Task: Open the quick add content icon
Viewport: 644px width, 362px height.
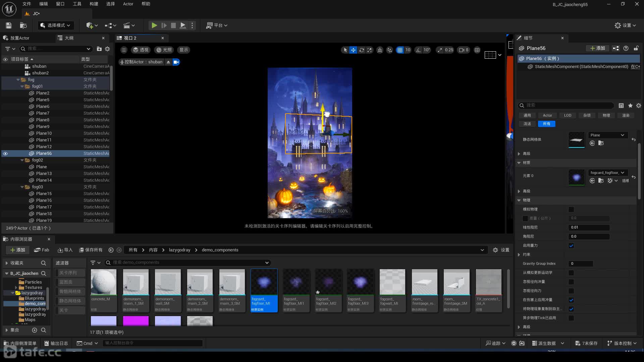Action: tap(92, 25)
